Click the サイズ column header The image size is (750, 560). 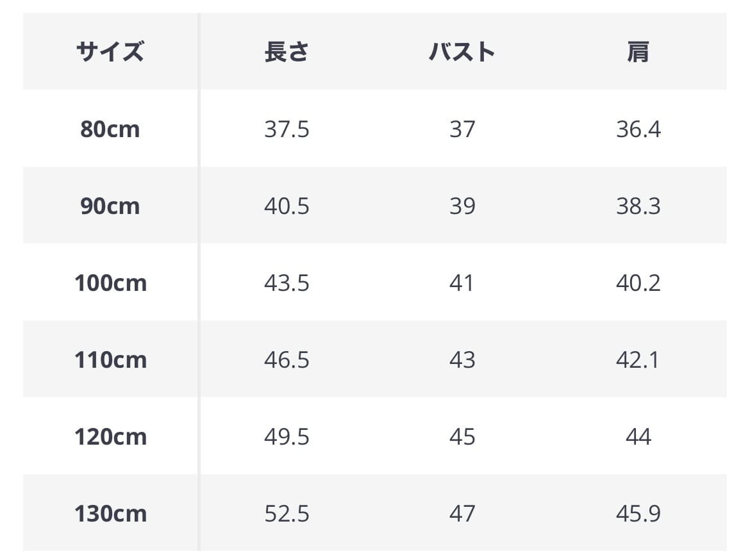110,52
